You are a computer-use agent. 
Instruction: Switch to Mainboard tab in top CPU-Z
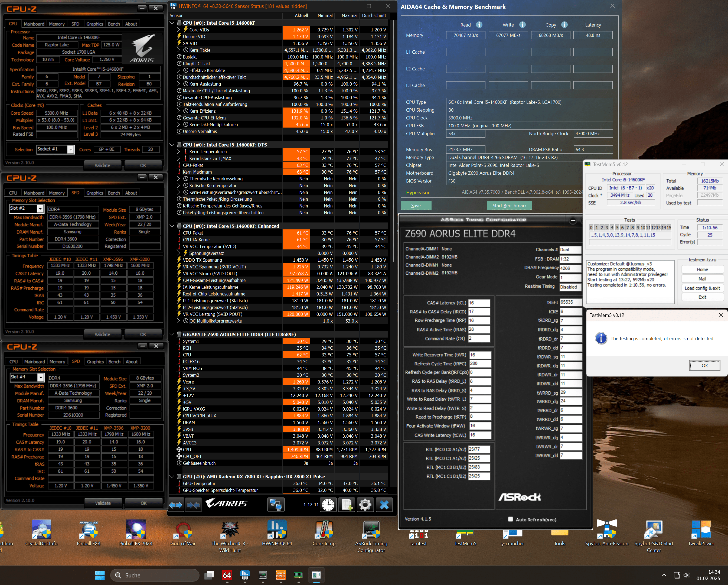click(x=34, y=24)
